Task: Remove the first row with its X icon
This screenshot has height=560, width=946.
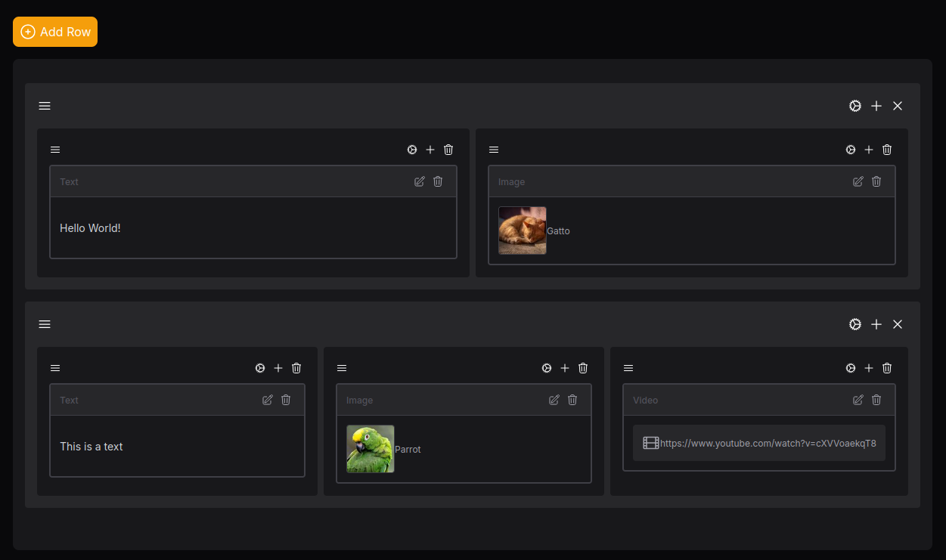Action: (x=898, y=106)
